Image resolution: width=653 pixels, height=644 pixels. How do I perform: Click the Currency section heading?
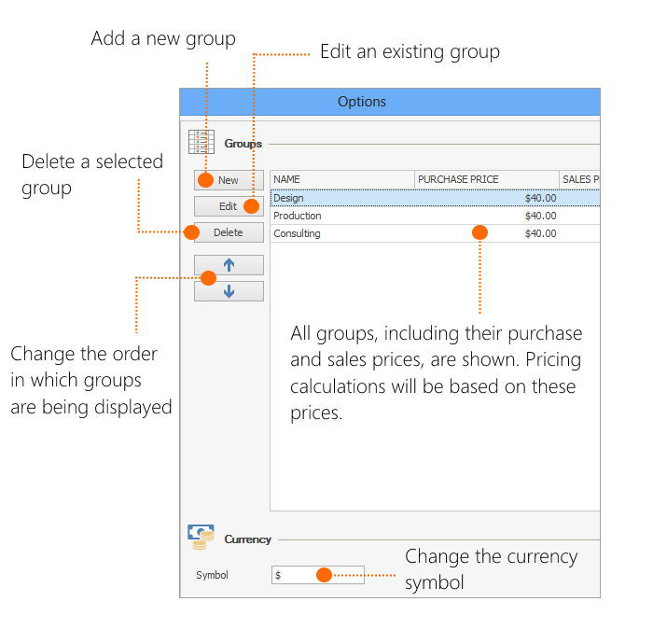pyautogui.click(x=248, y=539)
